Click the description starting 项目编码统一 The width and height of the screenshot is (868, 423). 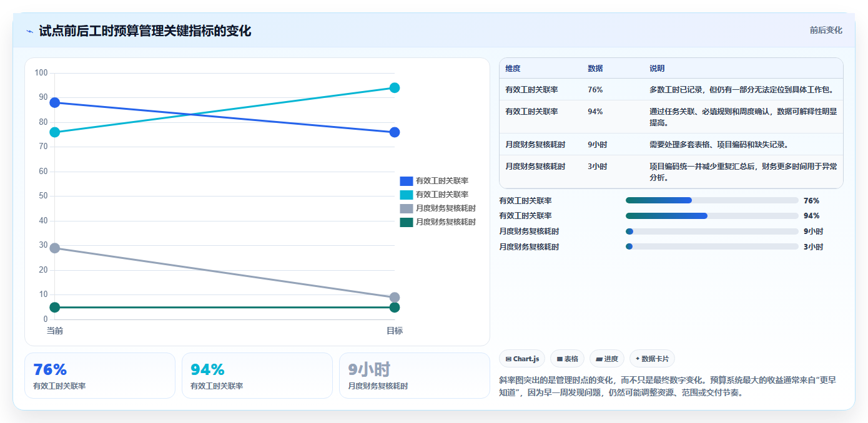coord(743,172)
